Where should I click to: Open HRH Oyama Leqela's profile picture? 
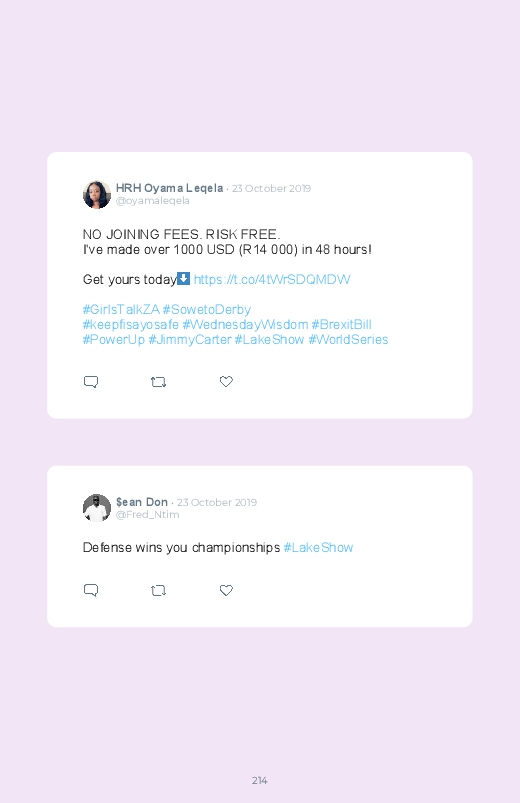(x=97, y=195)
